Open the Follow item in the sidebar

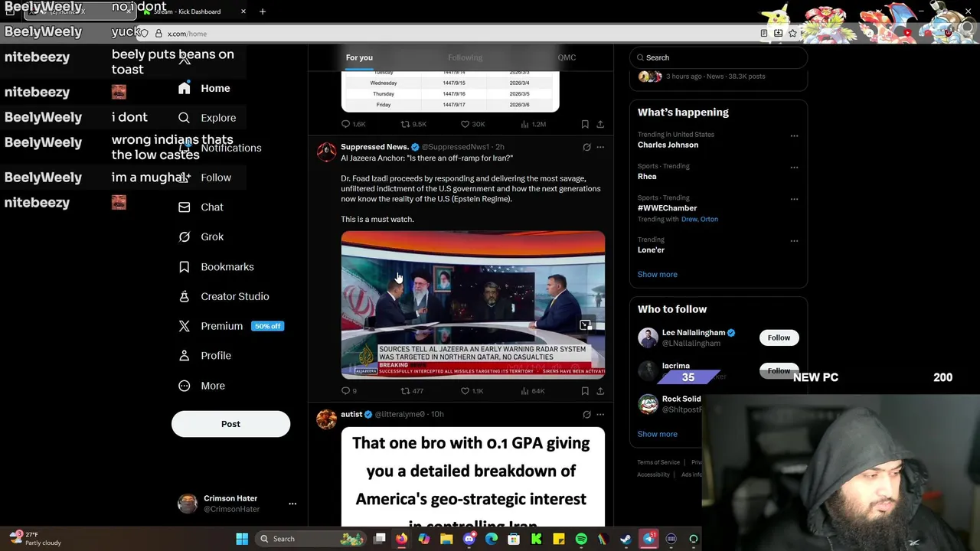pyautogui.click(x=204, y=178)
